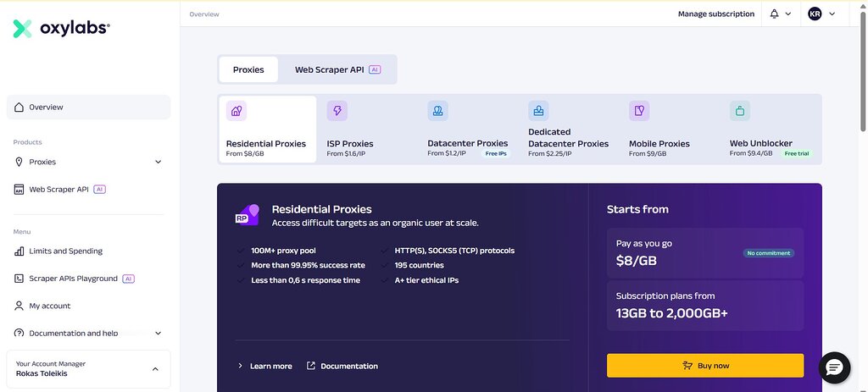Click the RP badge icon in banner
The image size is (868, 392).
[247, 215]
